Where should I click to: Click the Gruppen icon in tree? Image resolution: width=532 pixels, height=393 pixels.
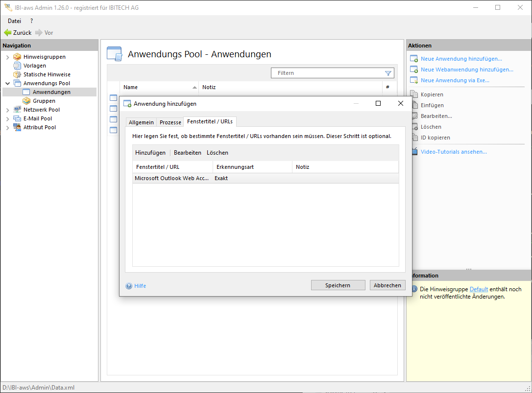[27, 101]
